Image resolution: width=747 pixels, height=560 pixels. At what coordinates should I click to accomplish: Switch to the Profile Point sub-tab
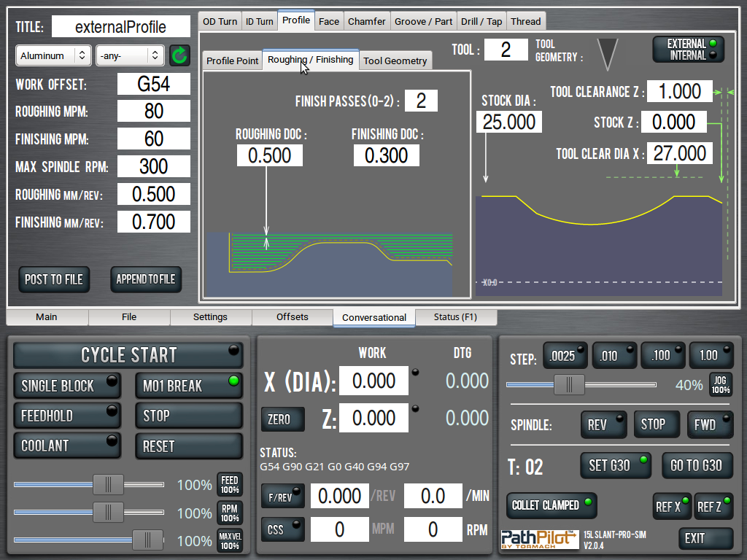click(232, 61)
